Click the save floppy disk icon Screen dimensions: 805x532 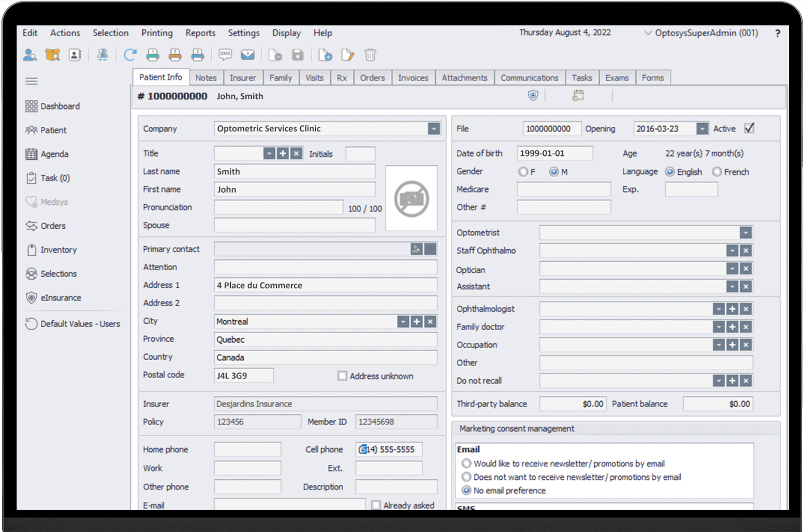click(298, 55)
